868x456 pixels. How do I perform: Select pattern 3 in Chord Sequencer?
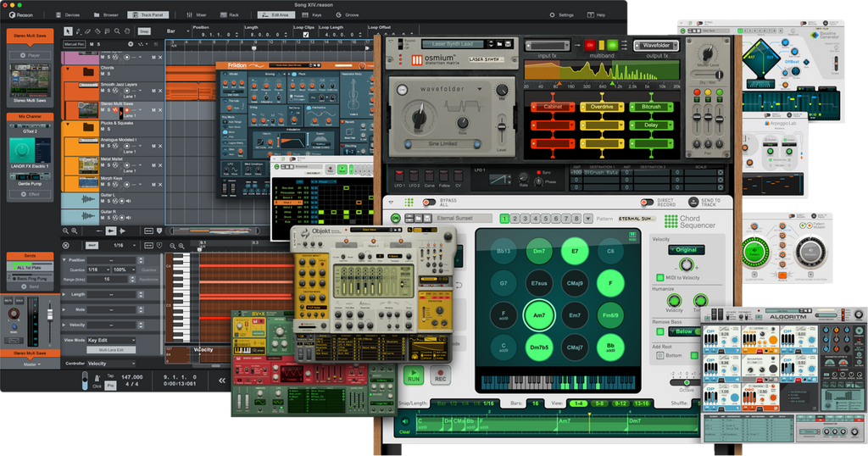tap(526, 219)
